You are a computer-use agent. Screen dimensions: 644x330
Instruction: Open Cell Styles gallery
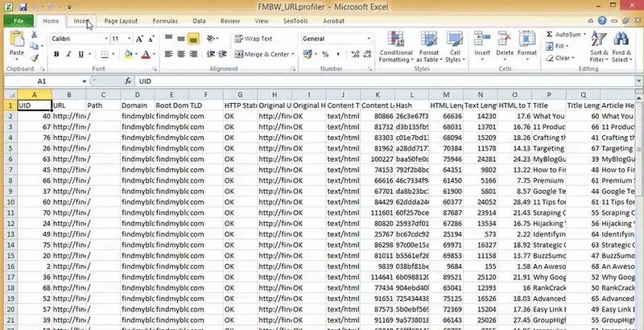pyautogui.click(x=455, y=47)
